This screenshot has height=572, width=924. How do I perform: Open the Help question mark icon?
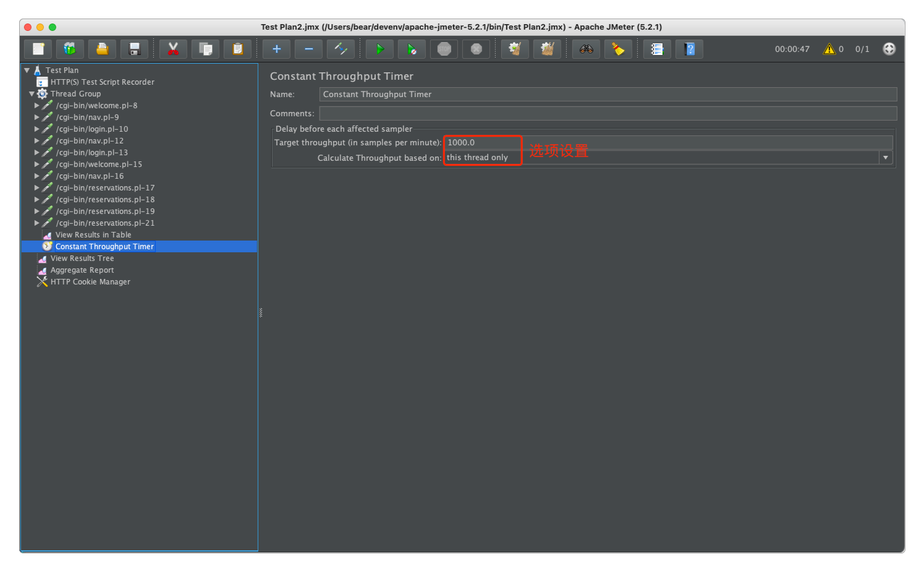pos(690,49)
